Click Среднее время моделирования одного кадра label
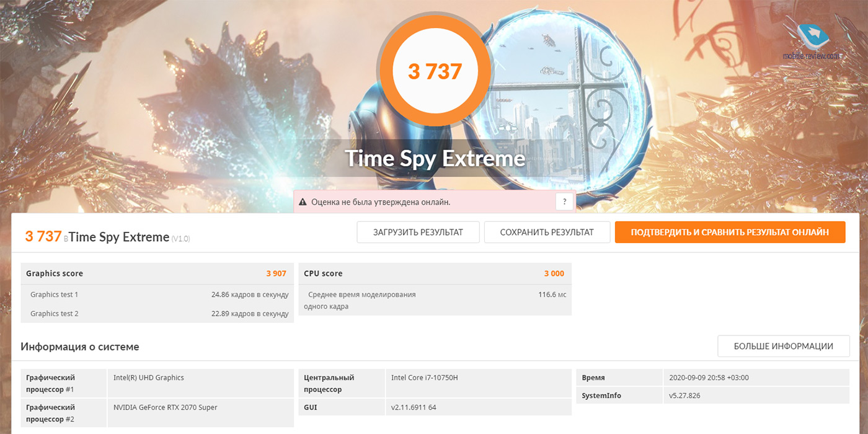The image size is (868, 434). tap(360, 300)
